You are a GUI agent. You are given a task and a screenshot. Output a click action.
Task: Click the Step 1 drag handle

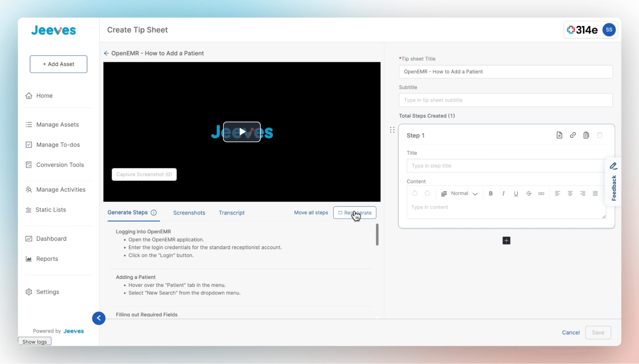pos(392,130)
